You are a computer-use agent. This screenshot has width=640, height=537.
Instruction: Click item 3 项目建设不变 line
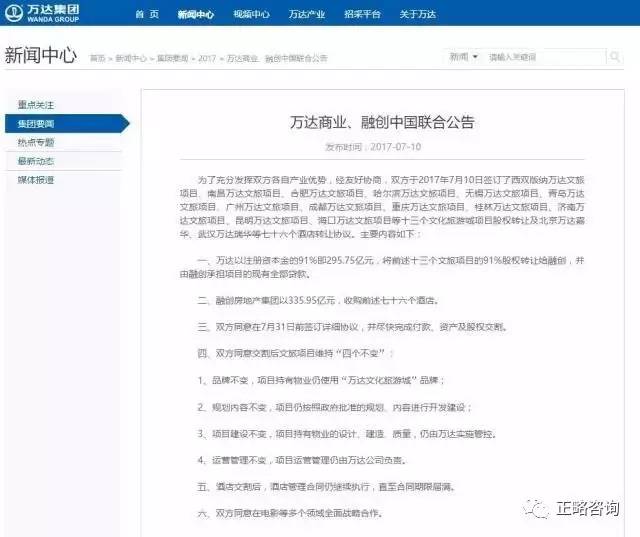(x=347, y=434)
